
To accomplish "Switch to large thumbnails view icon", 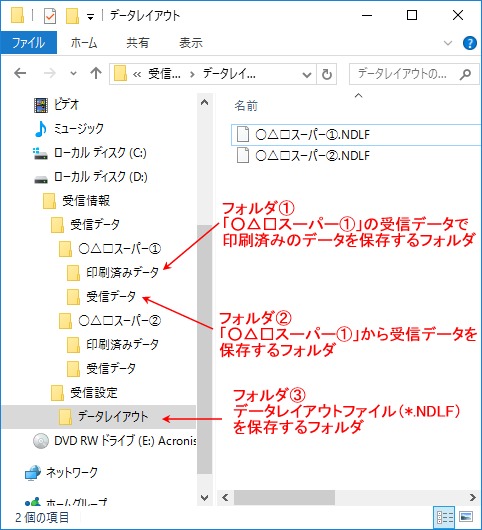I will click(466, 517).
